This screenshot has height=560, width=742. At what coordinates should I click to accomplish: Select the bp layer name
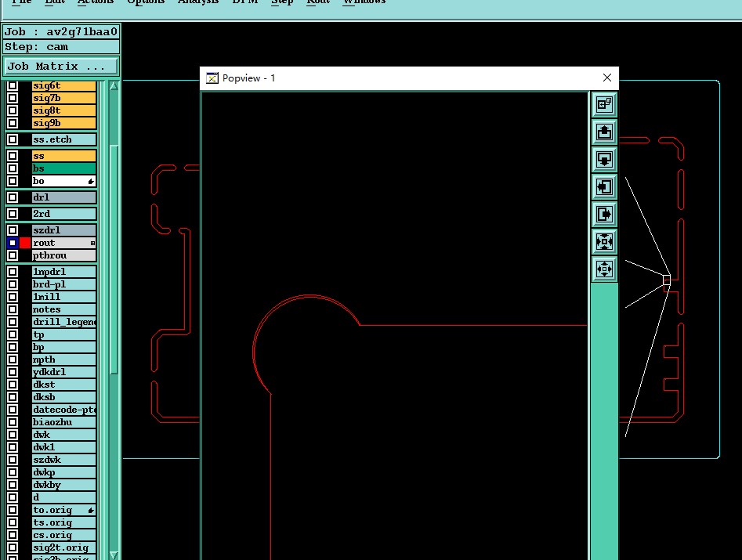(x=64, y=347)
